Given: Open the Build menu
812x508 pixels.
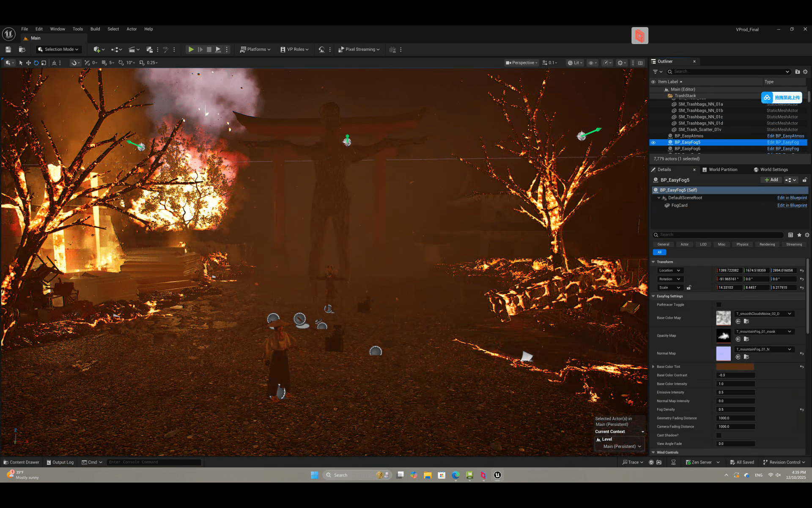Looking at the screenshot, I should [x=95, y=29].
